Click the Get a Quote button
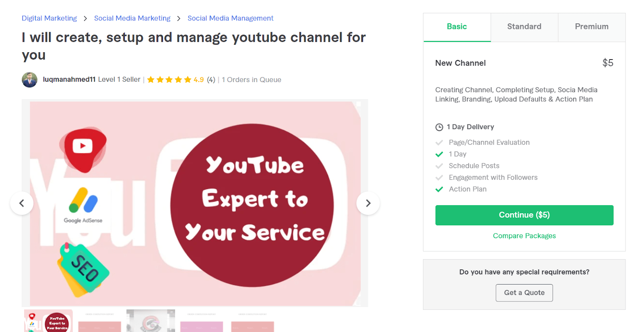Viewport: 644px width, 332px height. (x=524, y=293)
